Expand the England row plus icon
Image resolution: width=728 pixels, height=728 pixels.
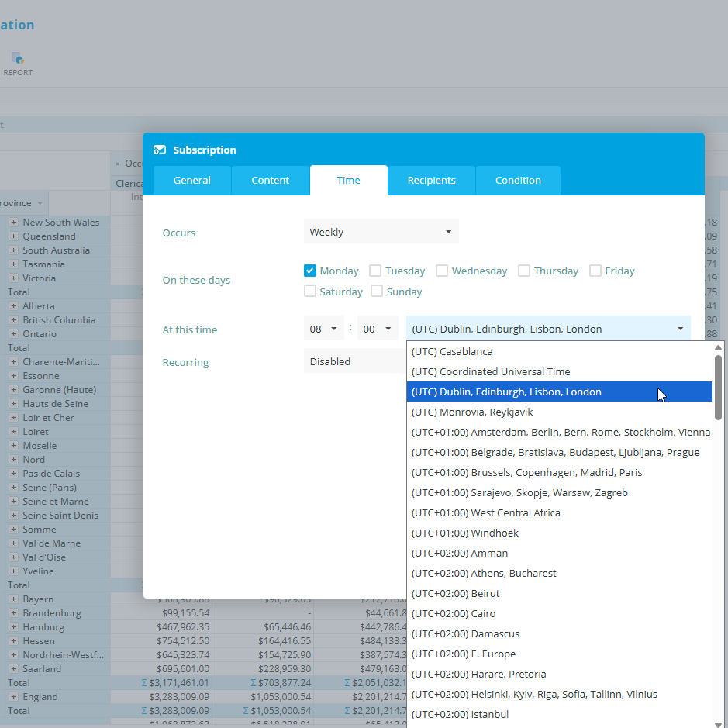[13, 697]
